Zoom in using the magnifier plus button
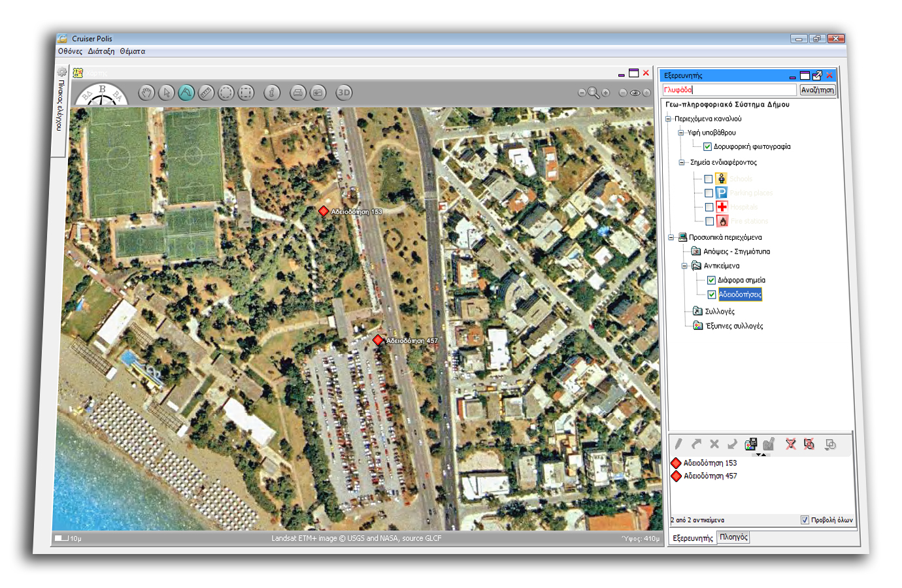The image size is (902, 588). (x=606, y=93)
